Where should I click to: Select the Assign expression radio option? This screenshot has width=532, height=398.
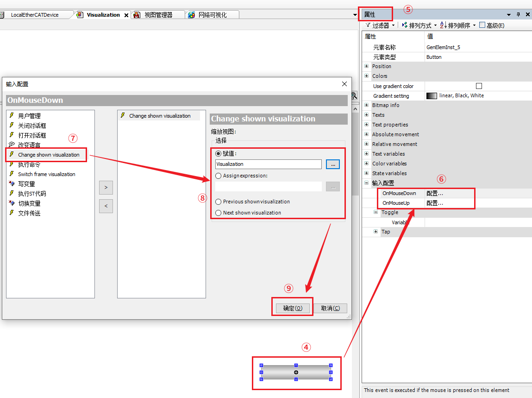tap(219, 176)
